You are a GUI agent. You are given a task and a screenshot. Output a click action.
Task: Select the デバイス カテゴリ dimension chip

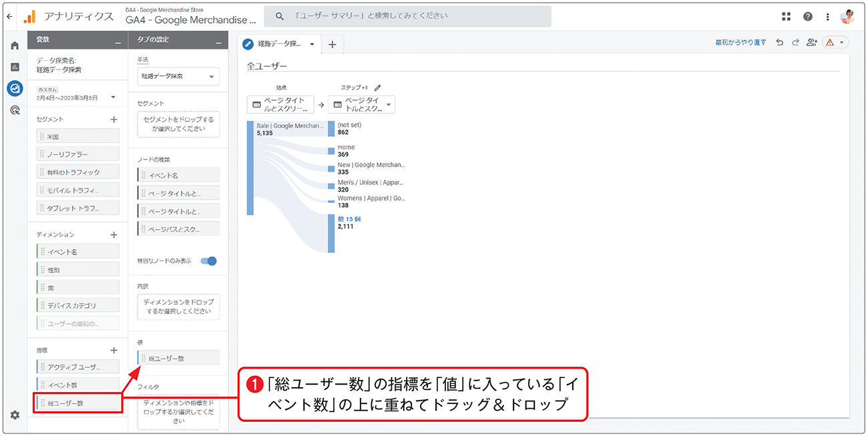click(x=77, y=306)
